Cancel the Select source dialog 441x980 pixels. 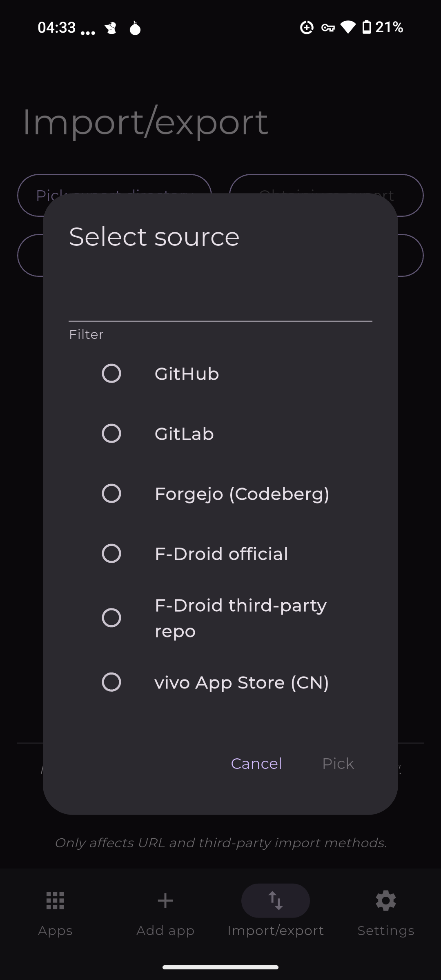tap(256, 764)
